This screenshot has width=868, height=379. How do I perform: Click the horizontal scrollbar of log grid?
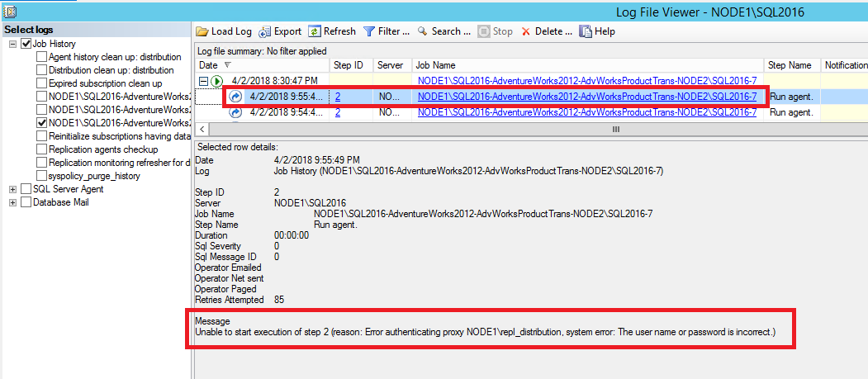tap(614, 130)
